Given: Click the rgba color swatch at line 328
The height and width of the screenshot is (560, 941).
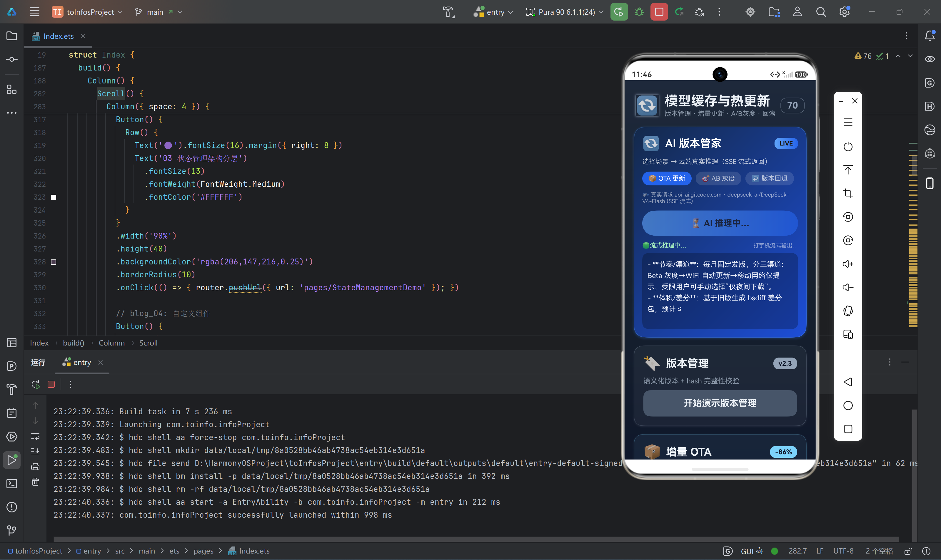Looking at the screenshot, I should click(54, 262).
